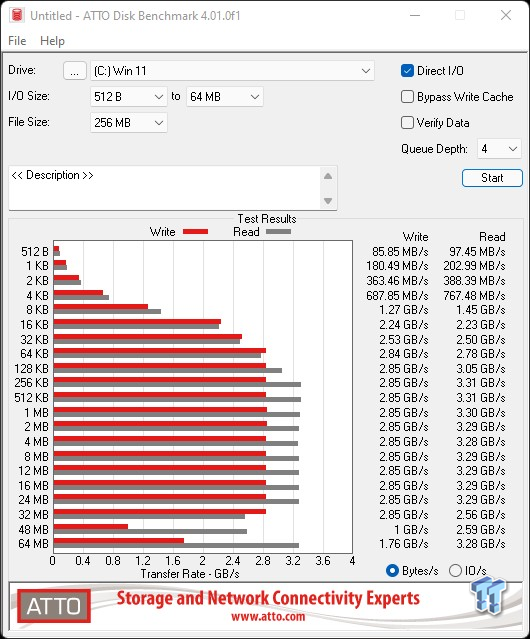This screenshot has height=639, width=530.
Task: Click the gray 64 MB read bar
Action: (176, 545)
